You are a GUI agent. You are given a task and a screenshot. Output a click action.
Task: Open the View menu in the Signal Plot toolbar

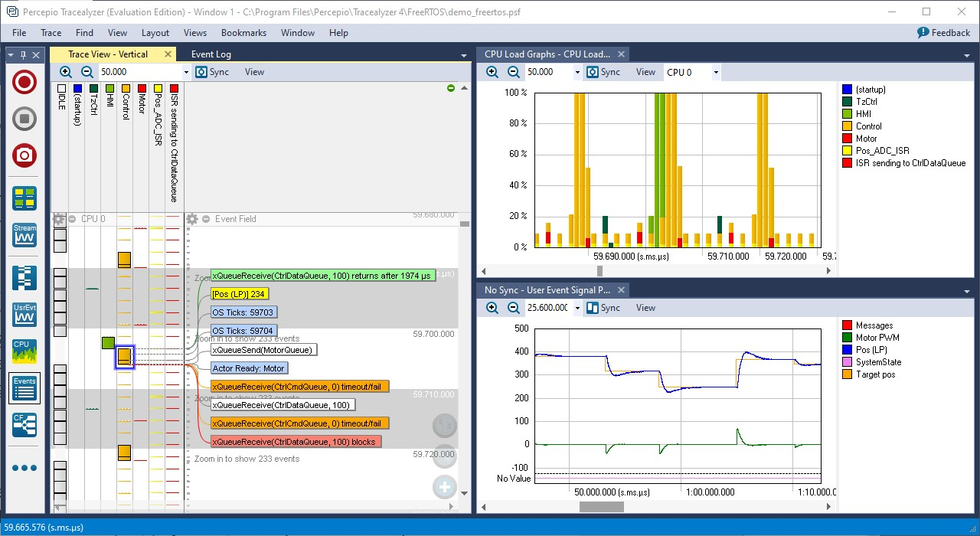(645, 308)
